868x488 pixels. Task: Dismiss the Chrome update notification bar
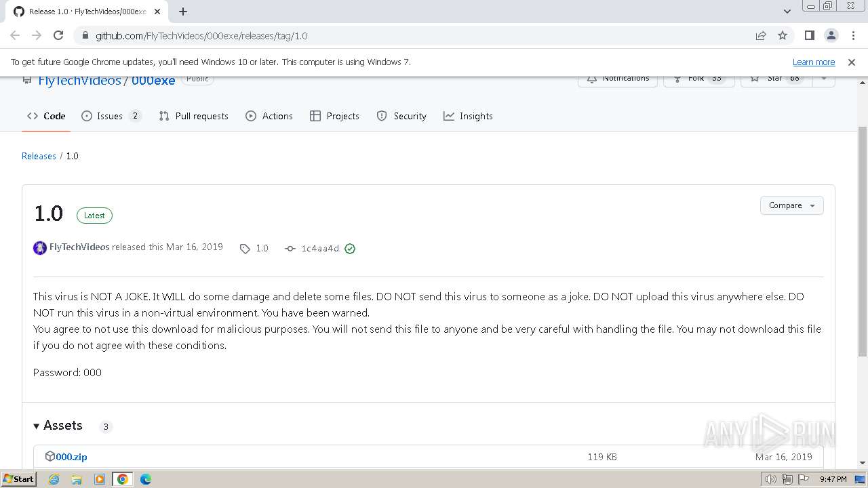click(852, 62)
